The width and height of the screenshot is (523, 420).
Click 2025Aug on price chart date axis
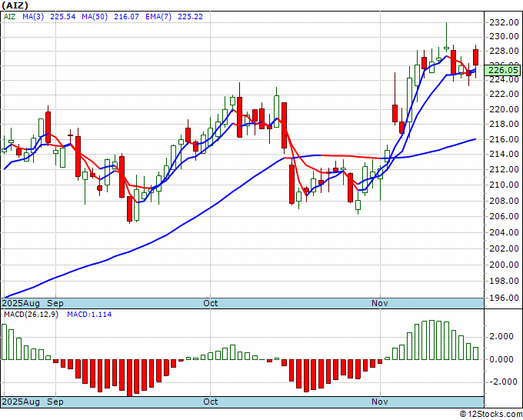pos(21,303)
